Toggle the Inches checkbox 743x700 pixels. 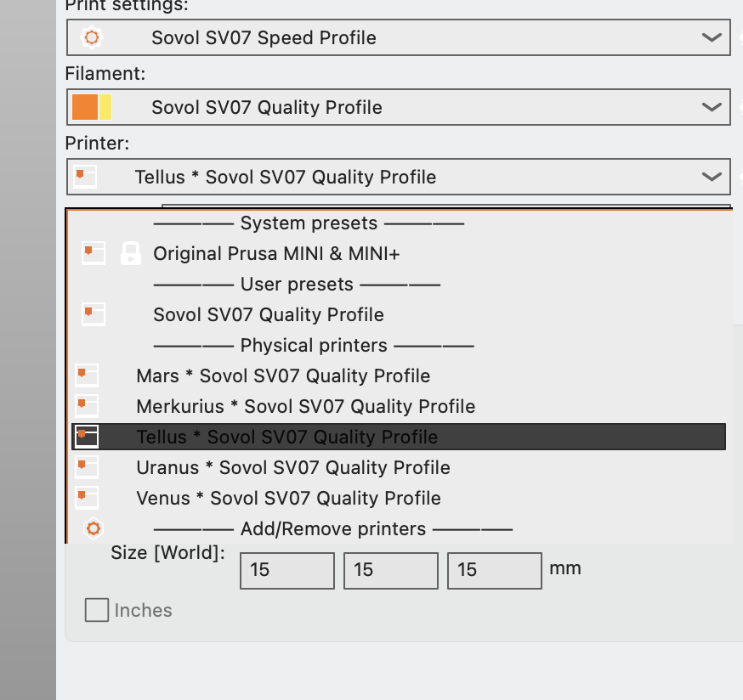click(97, 610)
